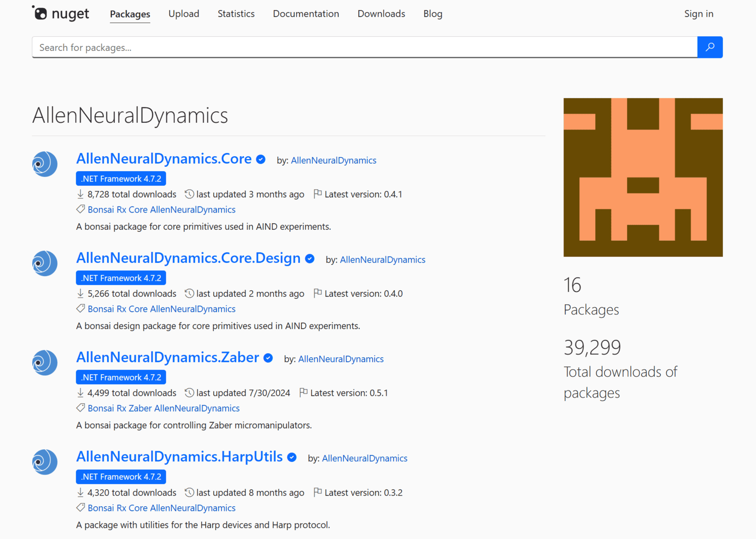Click the search magnifier button
This screenshot has height=539, width=756.
click(x=710, y=47)
